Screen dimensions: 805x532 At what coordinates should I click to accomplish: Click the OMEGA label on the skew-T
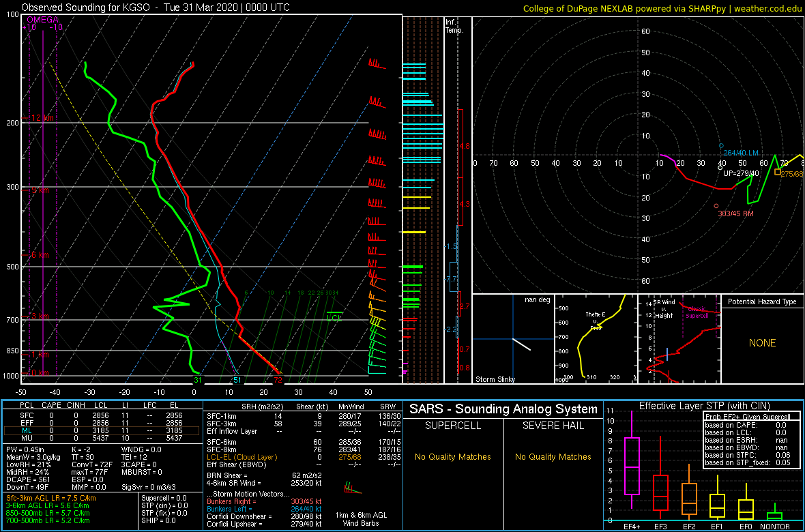pos(42,20)
